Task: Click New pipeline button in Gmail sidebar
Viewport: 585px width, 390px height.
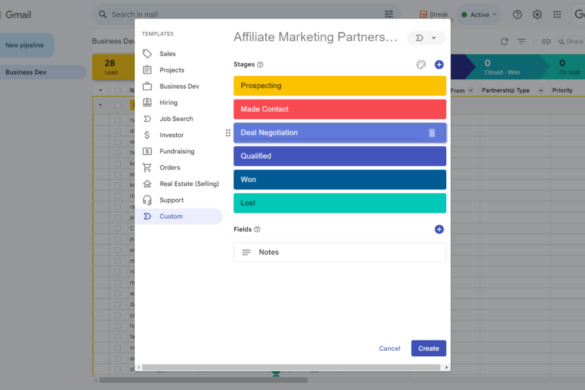Action: 25,45
